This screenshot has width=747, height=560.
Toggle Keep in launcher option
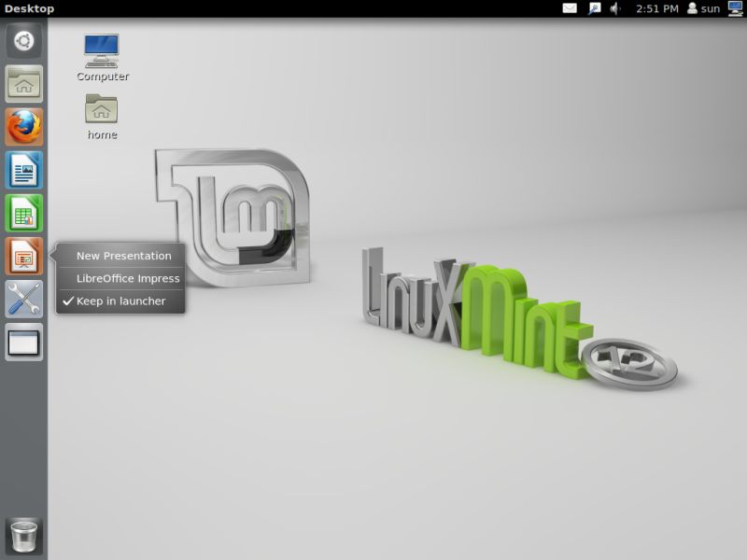click(121, 301)
